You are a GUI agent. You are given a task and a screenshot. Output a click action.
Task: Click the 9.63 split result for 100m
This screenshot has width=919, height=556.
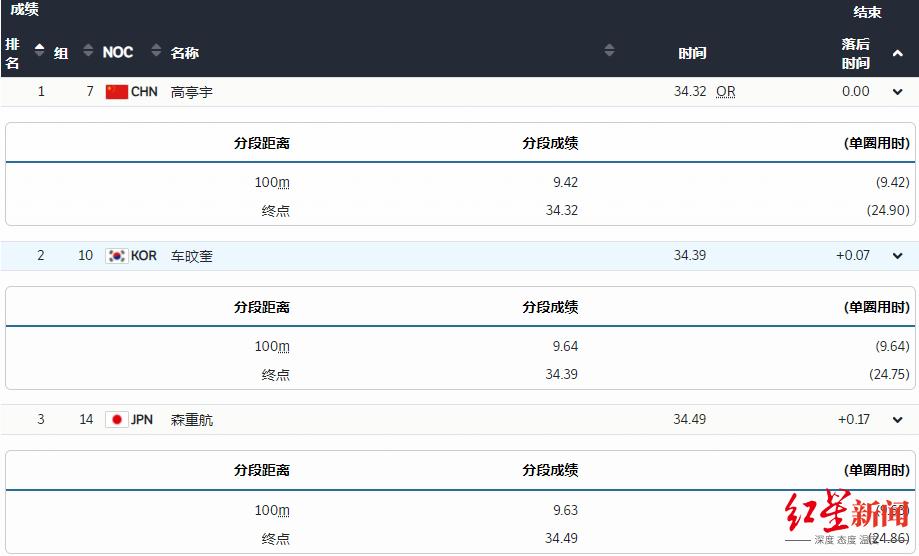(566, 510)
